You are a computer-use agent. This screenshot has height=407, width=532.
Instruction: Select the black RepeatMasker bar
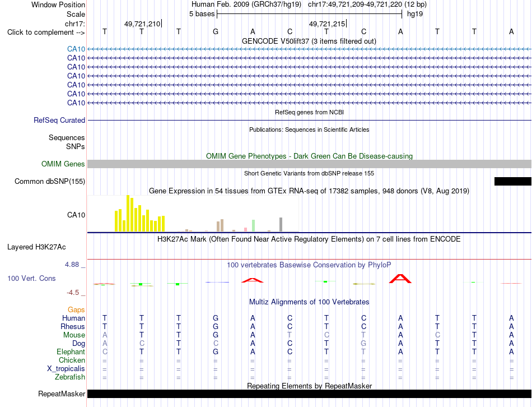point(310,394)
